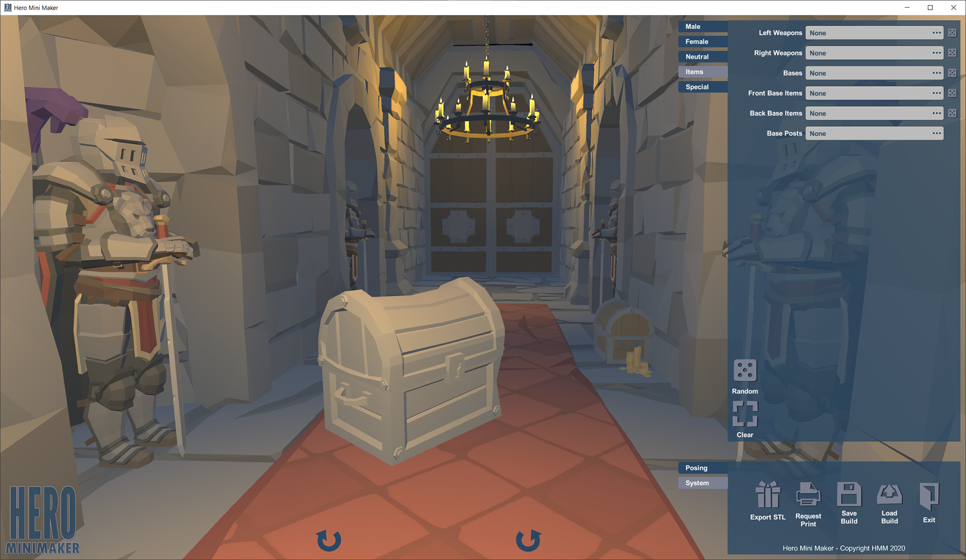Open the Special tab
Viewport: 966px width, 560px height.
tap(702, 87)
